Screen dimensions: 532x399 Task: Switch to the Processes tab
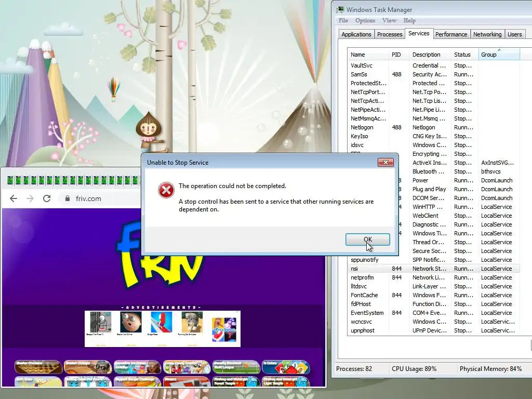390,34
